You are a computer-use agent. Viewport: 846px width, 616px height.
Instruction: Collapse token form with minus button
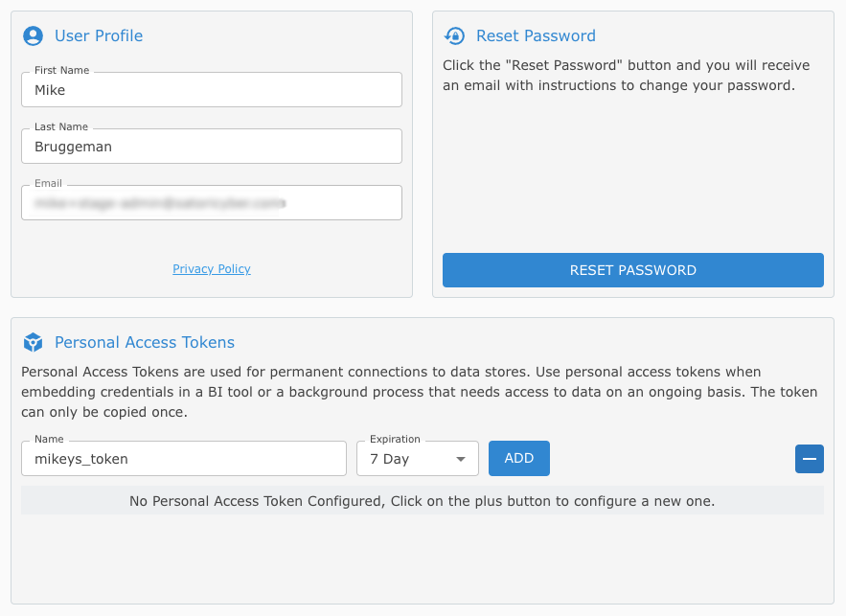point(809,459)
